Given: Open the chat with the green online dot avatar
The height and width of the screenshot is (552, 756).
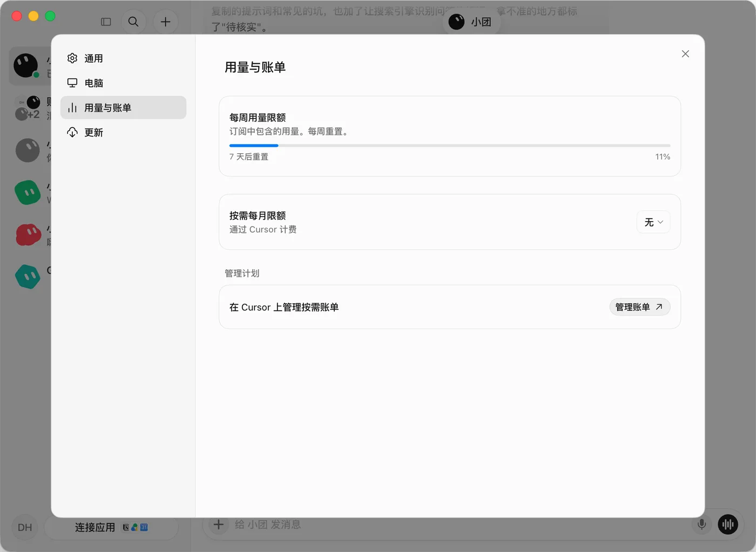Looking at the screenshot, I should tap(26, 66).
